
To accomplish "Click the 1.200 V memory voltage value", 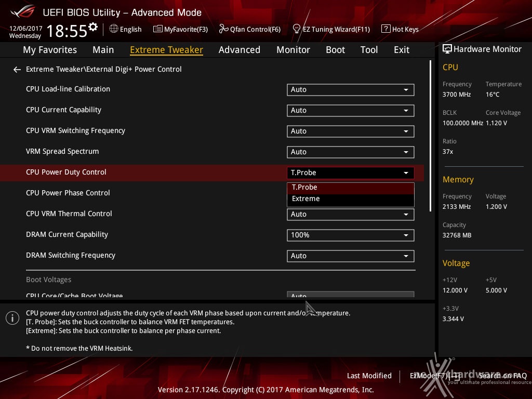I will [x=496, y=207].
